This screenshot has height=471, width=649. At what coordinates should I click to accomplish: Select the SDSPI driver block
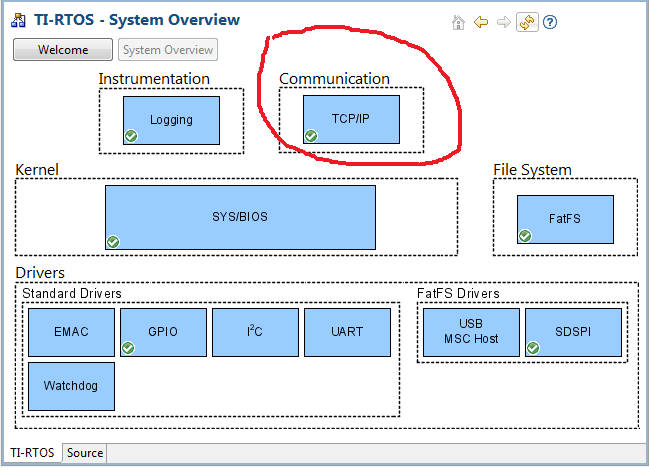click(573, 332)
